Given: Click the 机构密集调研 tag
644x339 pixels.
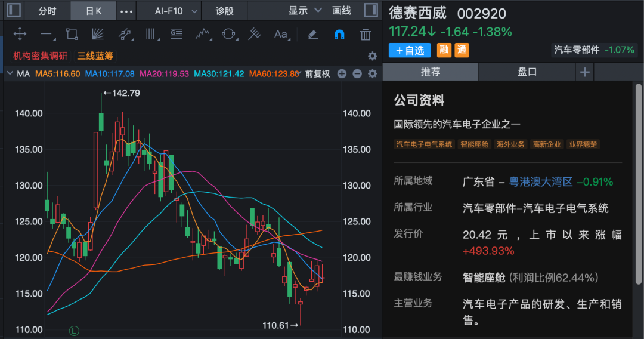Looking at the screenshot, I should (x=40, y=56).
